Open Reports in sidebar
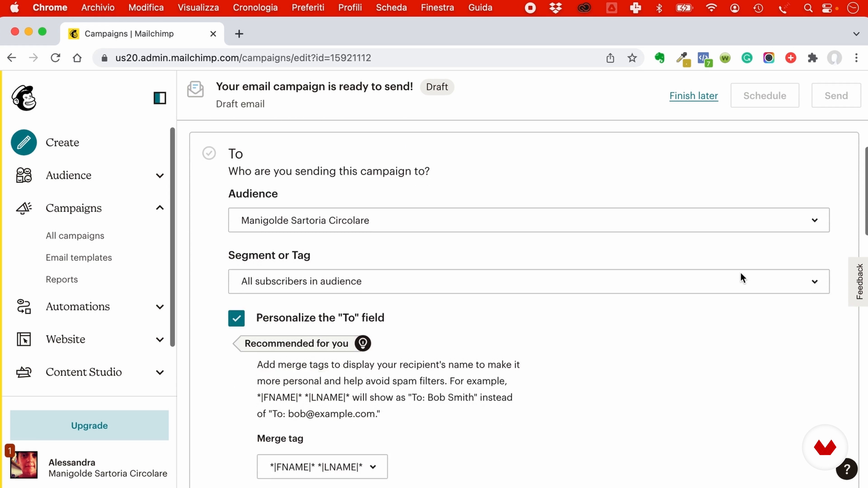This screenshot has height=488, width=868. (x=62, y=279)
